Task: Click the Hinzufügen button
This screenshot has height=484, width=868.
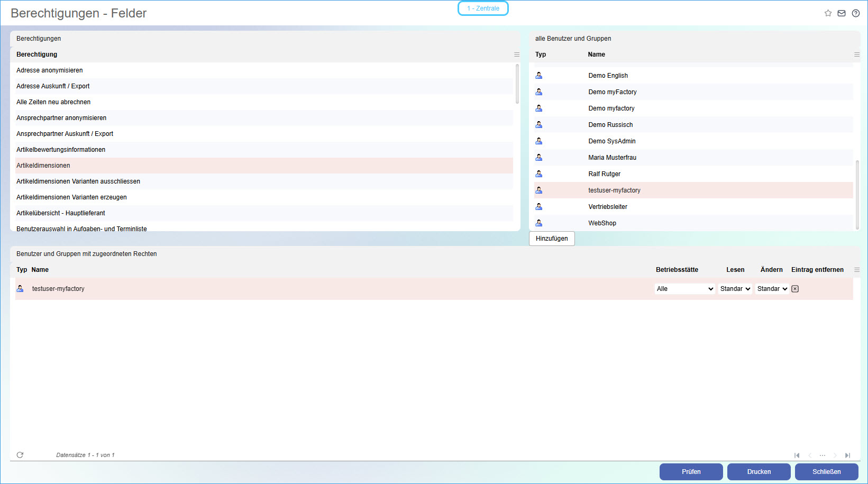Action: 552,239
